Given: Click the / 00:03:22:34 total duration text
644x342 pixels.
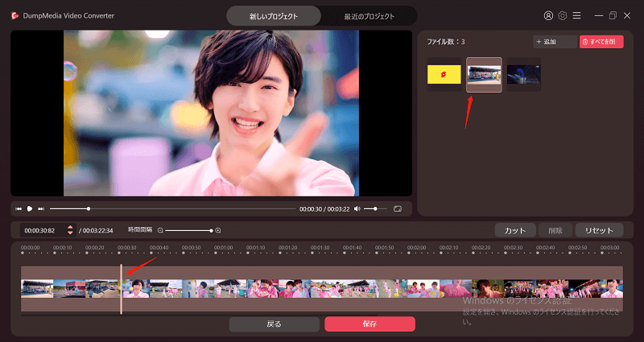Looking at the screenshot, I should tap(96, 231).
